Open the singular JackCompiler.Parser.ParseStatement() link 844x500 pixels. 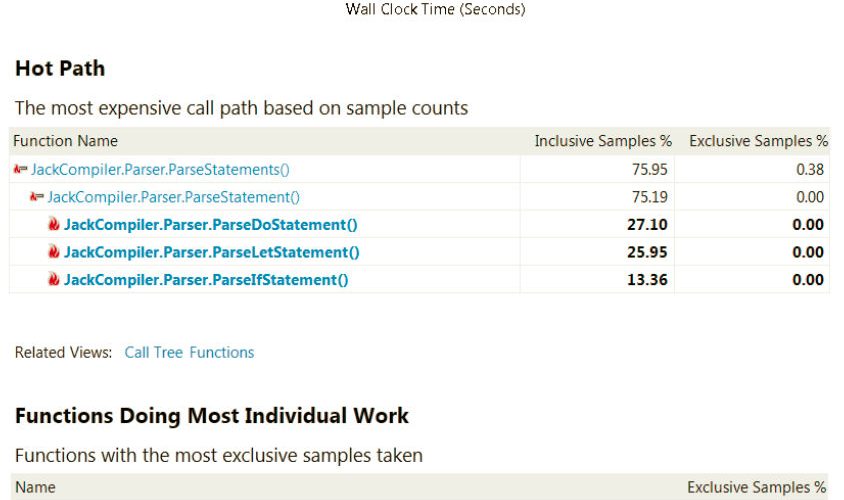click(173, 198)
